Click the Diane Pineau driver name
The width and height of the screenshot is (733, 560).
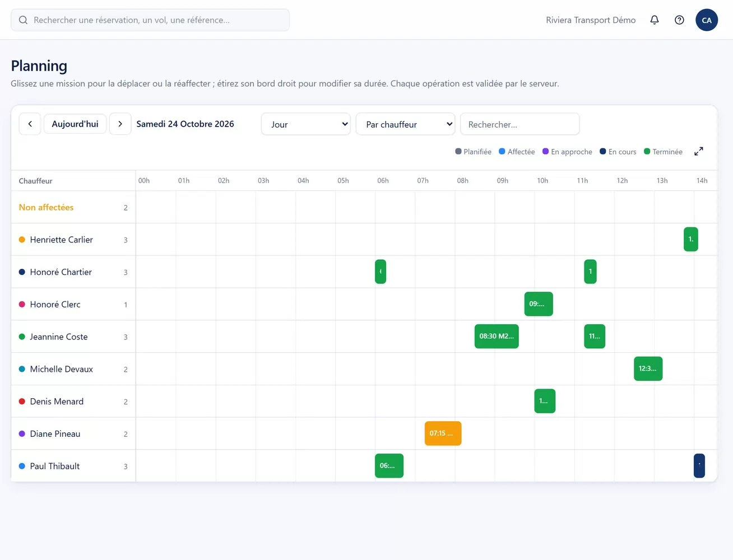point(55,434)
